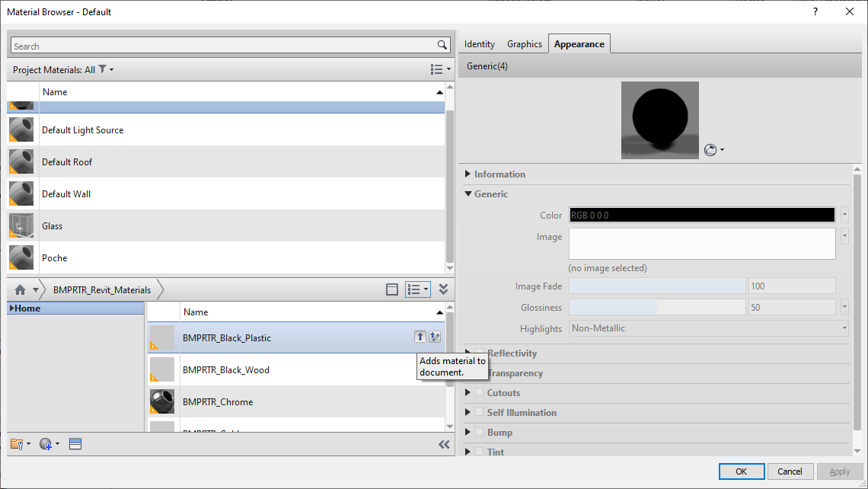
Task: Open the Glossiness options dropdown arrow
Action: (844, 306)
